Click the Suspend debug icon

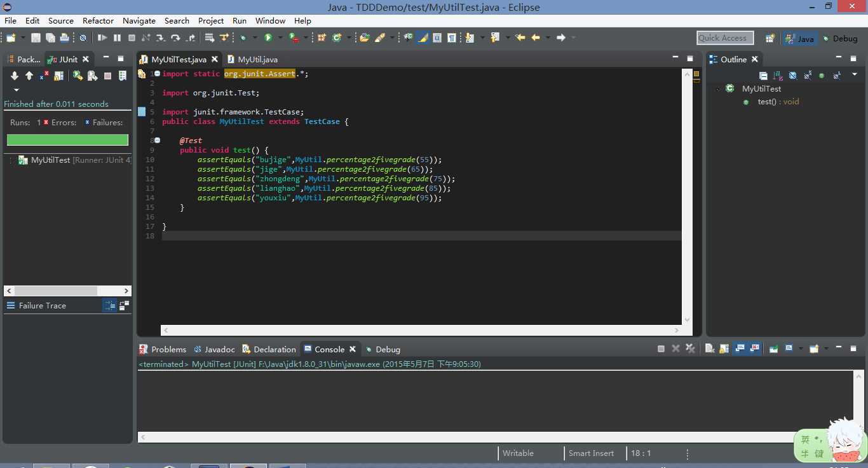pyautogui.click(x=117, y=38)
